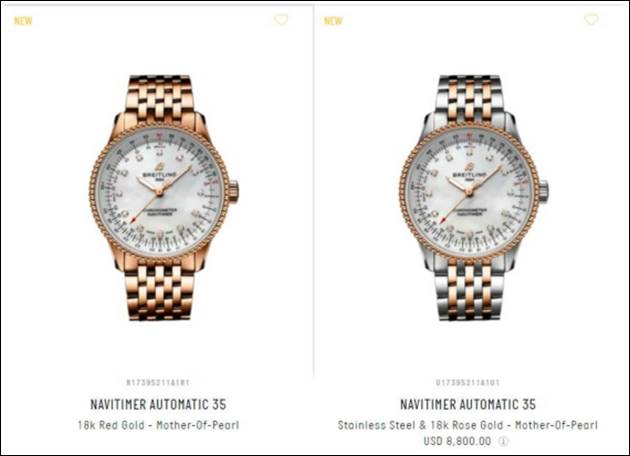Click the USD 8,800.00 price
The width and height of the screenshot is (630, 456).
pos(457,441)
